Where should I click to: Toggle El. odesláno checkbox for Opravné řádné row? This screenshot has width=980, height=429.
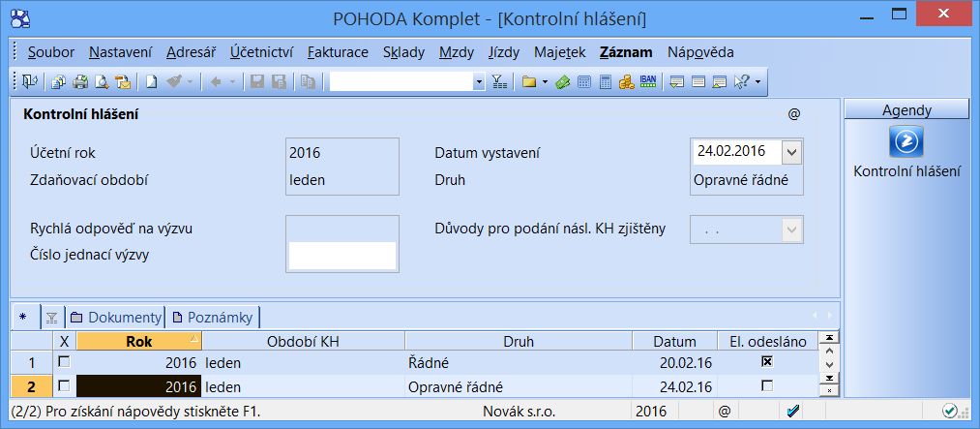(x=767, y=385)
